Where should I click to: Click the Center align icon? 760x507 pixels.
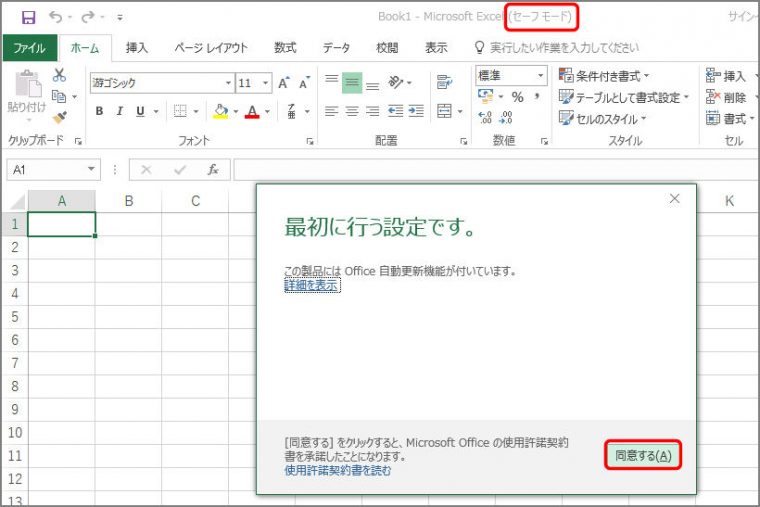[352, 111]
